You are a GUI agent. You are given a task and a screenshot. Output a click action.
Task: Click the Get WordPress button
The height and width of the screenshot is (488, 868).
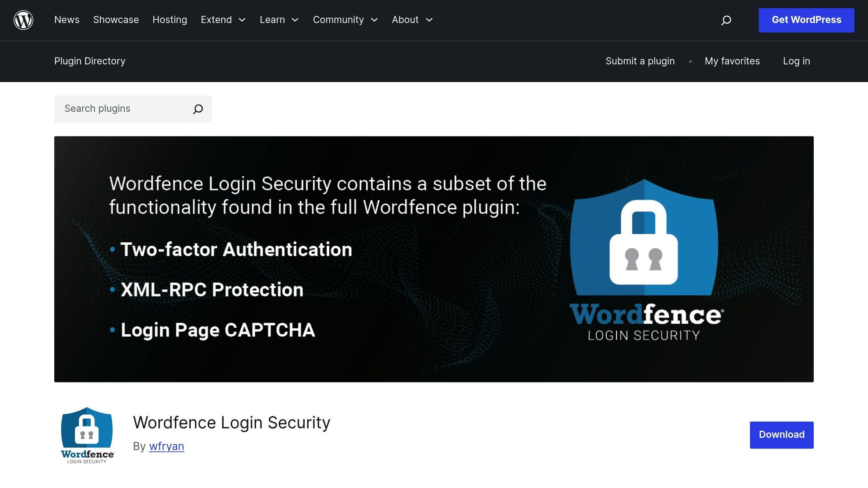tap(806, 20)
